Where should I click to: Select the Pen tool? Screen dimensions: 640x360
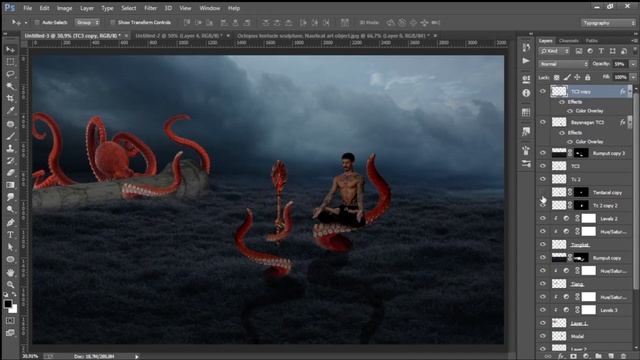tap(10, 222)
